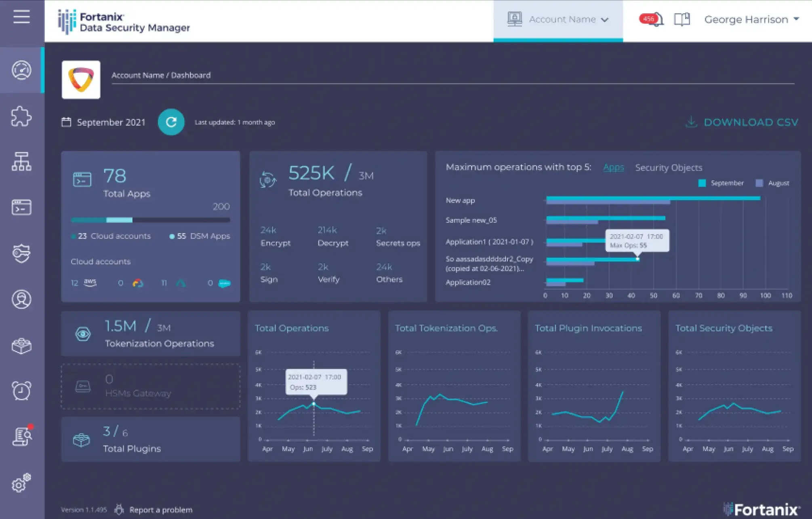This screenshot has height=519, width=812.
Task: Open the hamburger menu
Action: [x=21, y=17]
